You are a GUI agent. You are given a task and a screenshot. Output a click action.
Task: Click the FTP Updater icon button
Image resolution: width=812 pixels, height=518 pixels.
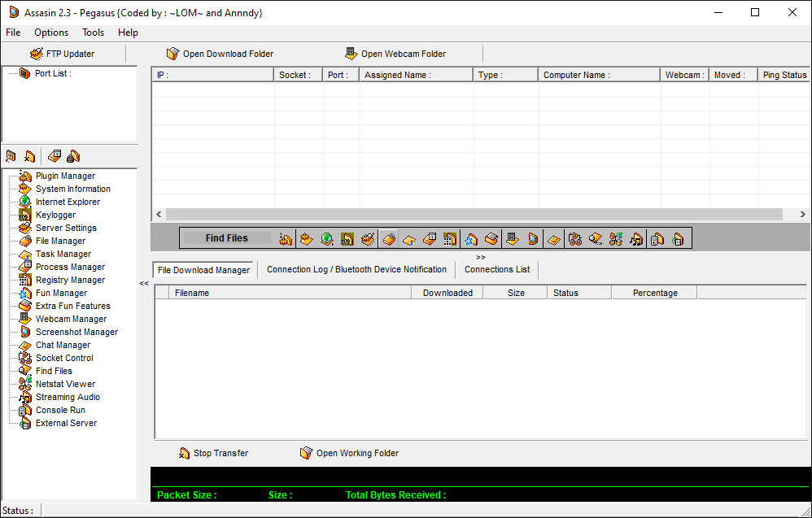(62, 54)
